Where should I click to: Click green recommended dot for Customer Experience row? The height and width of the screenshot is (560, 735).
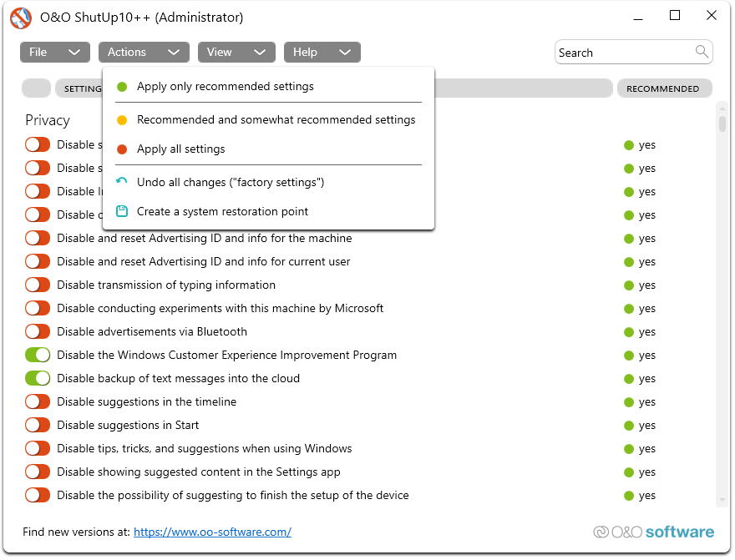tap(629, 356)
